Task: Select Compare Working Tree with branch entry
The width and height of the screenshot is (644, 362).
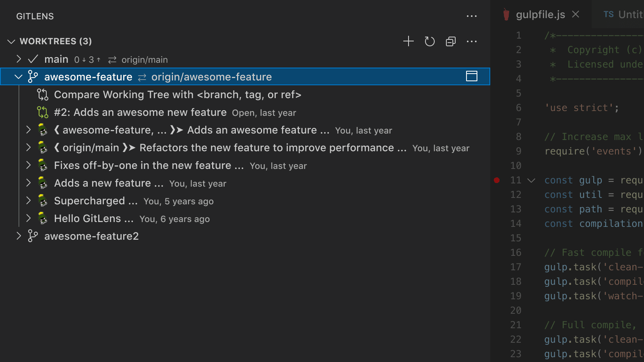Action: click(178, 95)
